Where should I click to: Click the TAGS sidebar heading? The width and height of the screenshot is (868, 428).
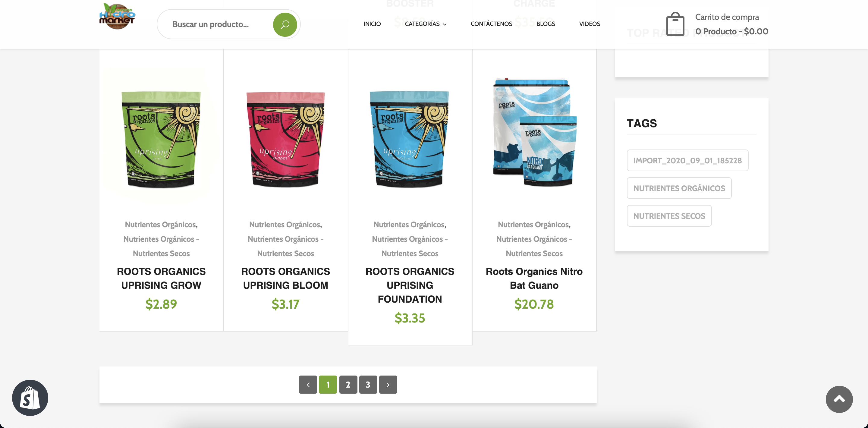pyautogui.click(x=642, y=123)
